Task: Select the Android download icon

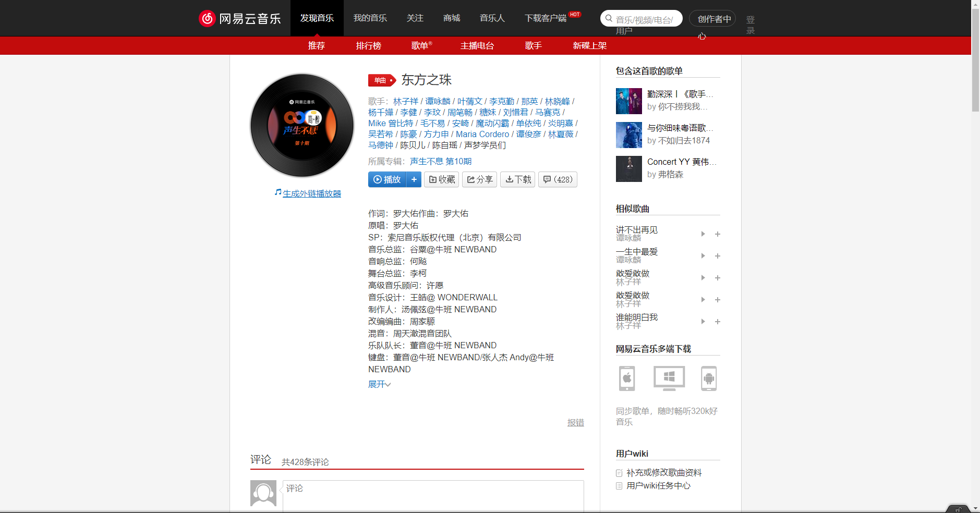Action: 710,378
